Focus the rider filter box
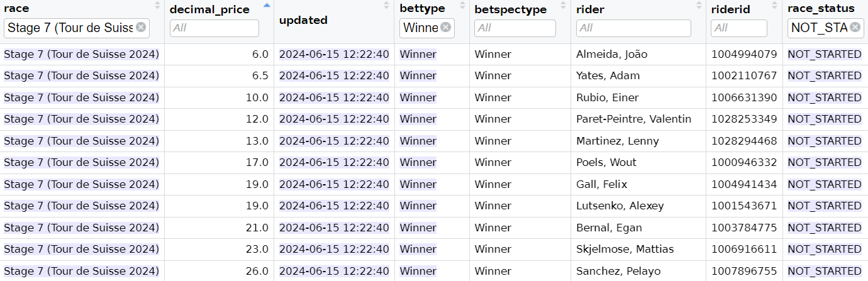The image size is (868, 281). tap(633, 28)
